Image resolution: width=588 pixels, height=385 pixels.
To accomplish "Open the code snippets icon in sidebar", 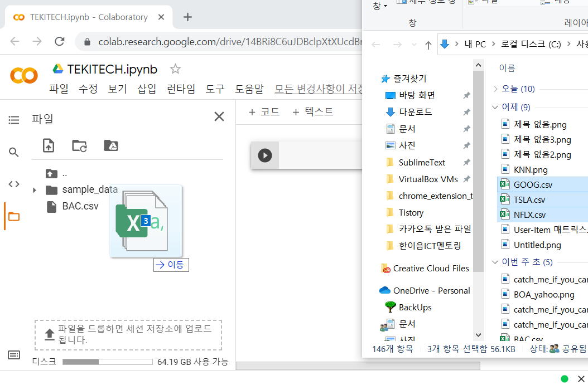I will [x=14, y=184].
